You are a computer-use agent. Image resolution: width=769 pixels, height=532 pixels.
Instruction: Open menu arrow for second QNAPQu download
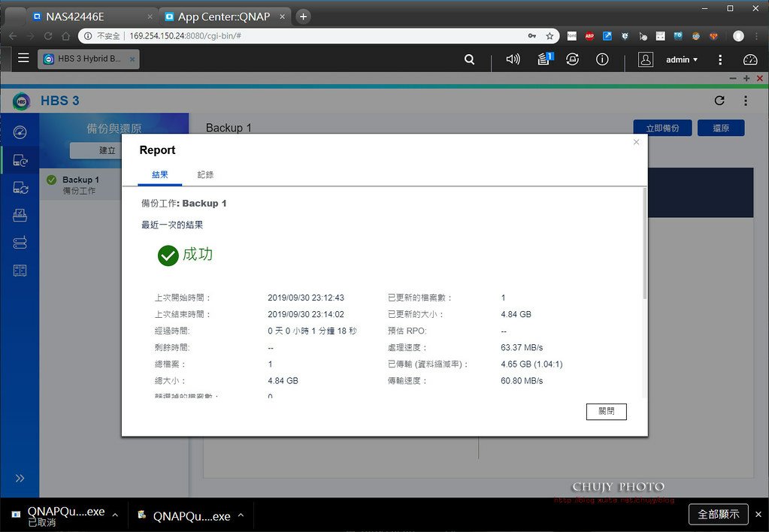pyautogui.click(x=241, y=515)
